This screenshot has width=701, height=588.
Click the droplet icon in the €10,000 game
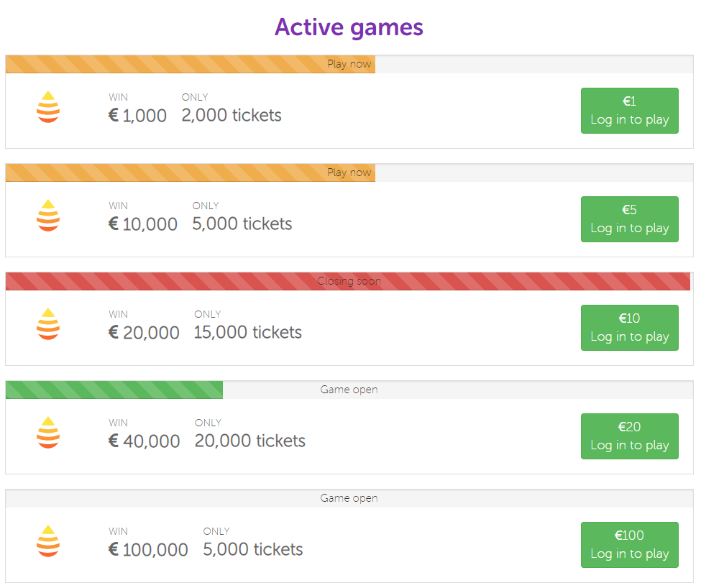point(48,216)
